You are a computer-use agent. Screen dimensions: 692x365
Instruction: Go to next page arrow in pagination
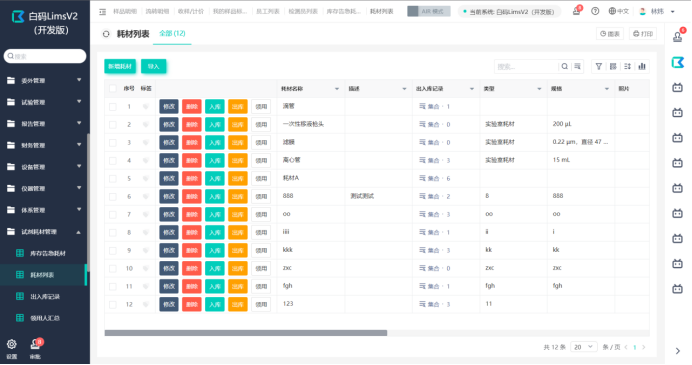[x=644, y=348]
